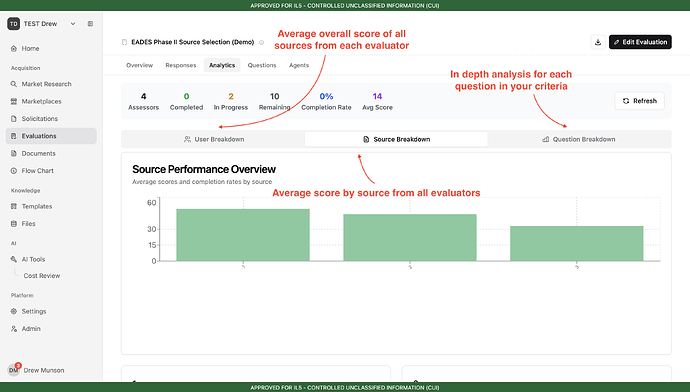Click the Flow Chart icon
This screenshot has width=690, height=392.
pos(14,171)
